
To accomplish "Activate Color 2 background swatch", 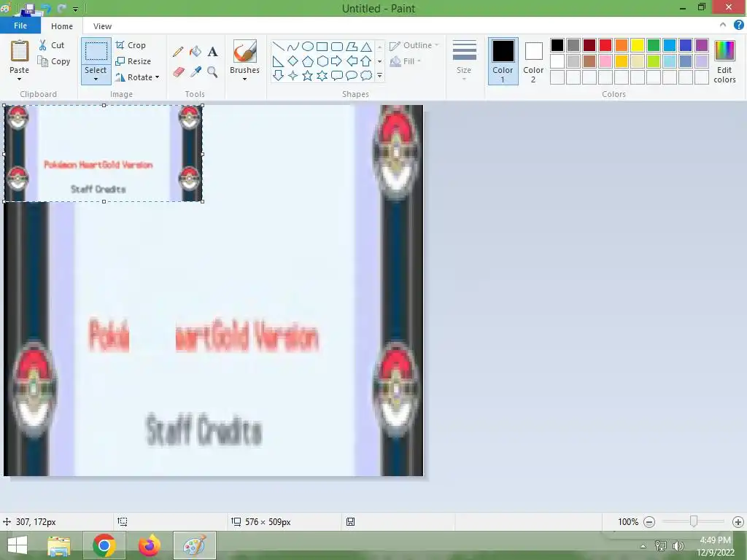I will (533, 61).
